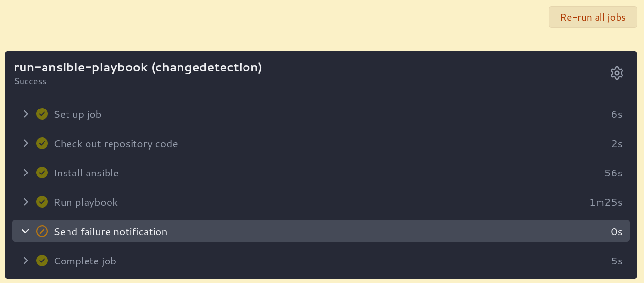Click the Send failure notification row title
Image resolution: width=644 pixels, height=283 pixels.
111,232
